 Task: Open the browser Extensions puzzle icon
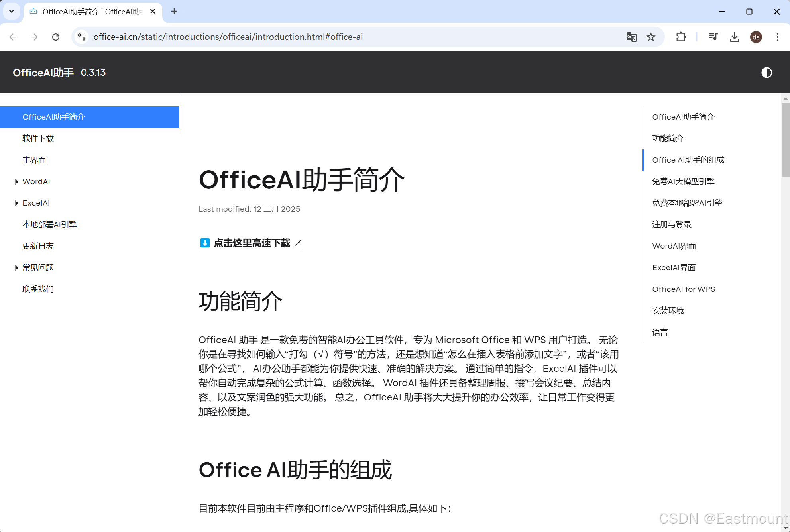coord(681,37)
